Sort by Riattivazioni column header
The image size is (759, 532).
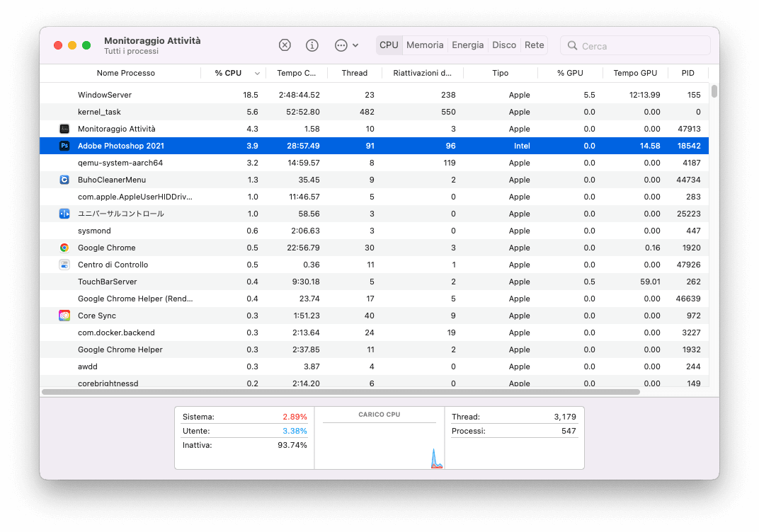(x=422, y=73)
